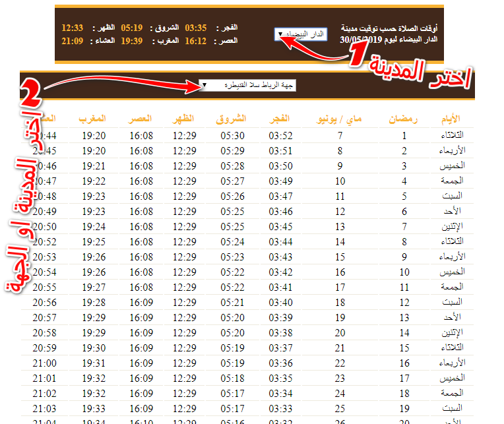Open the جهة الرباط سلا القنيطرة region dropdown
This screenshot has height=424, width=504.
[247, 85]
